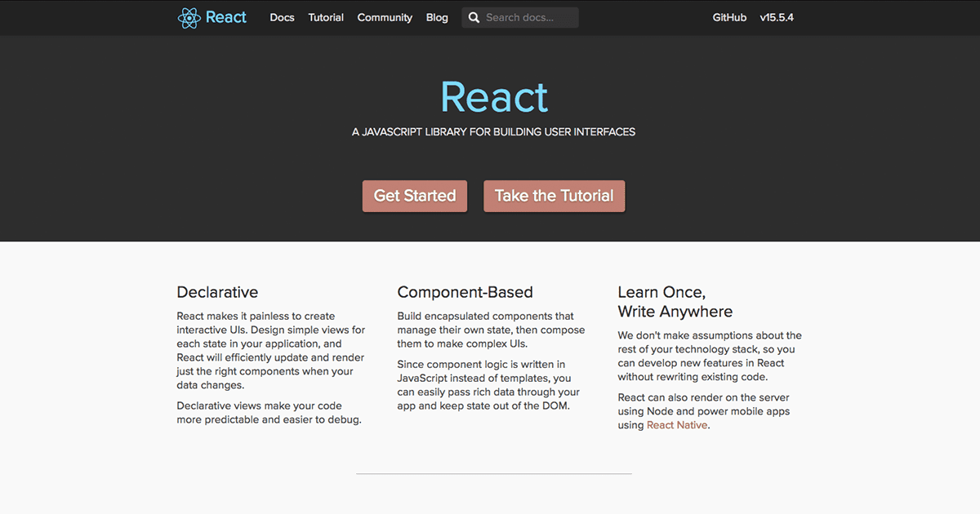Focus the Search docs input field
The height and width of the screenshot is (514, 980).
[x=520, y=18]
